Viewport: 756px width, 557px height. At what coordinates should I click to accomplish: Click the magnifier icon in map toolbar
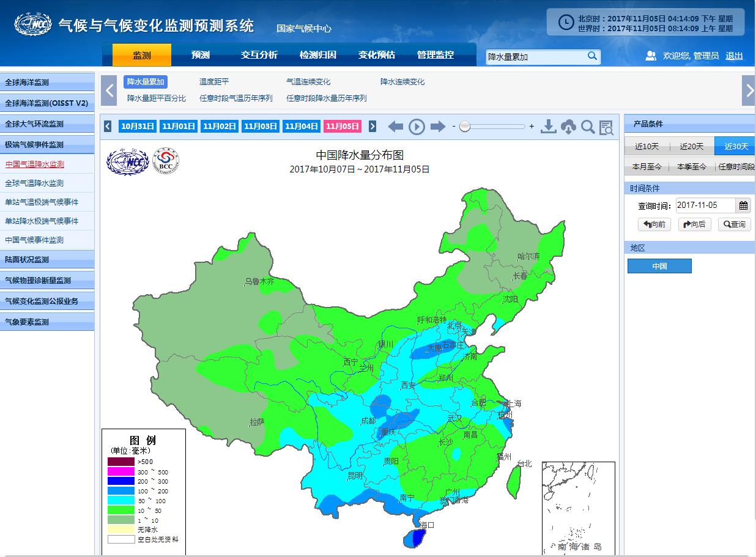tap(588, 127)
